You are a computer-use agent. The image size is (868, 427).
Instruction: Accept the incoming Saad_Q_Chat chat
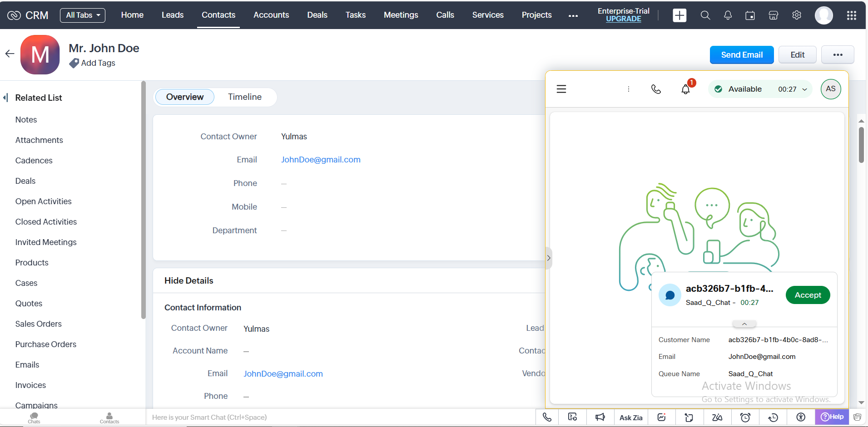(x=808, y=295)
